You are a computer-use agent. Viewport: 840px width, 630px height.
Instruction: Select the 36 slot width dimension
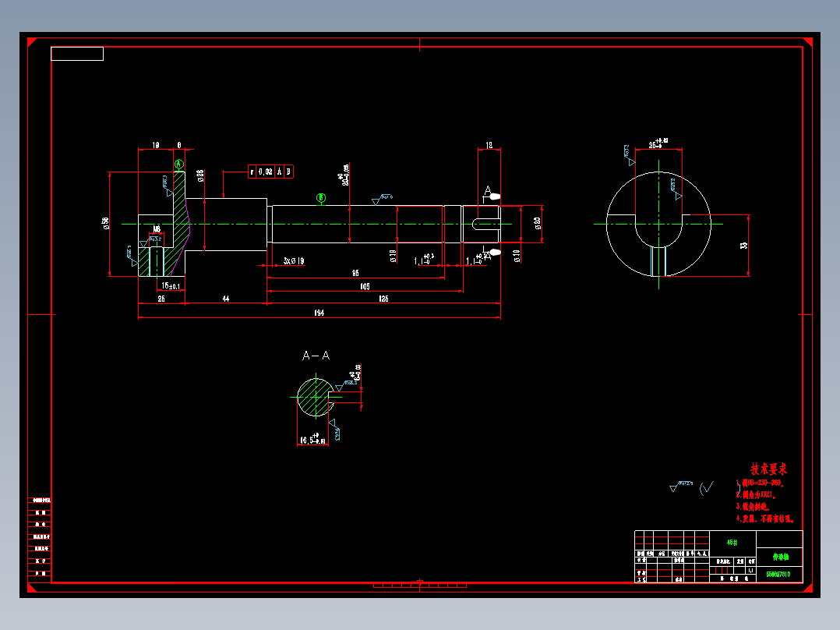(x=658, y=143)
